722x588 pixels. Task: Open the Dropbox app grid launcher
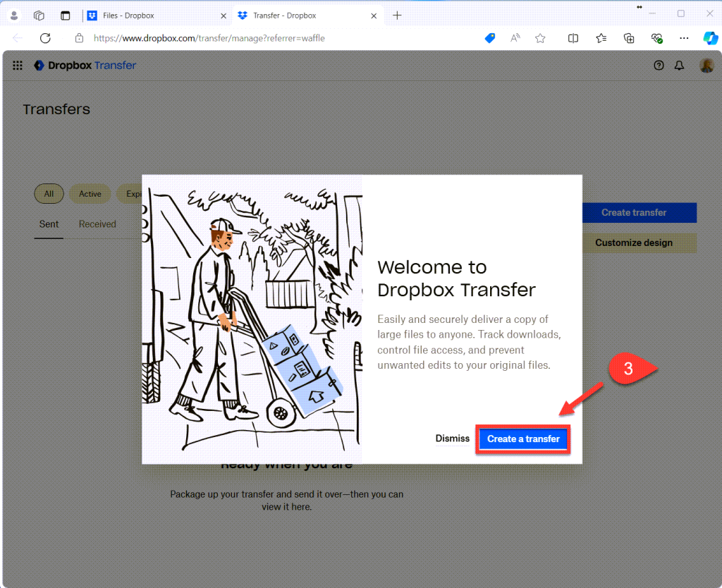tap(18, 66)
